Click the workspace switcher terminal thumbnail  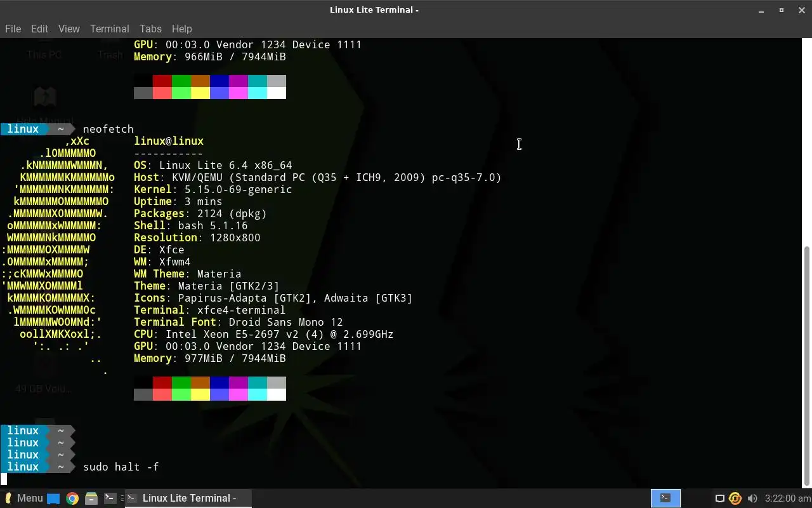click(665, 498)
